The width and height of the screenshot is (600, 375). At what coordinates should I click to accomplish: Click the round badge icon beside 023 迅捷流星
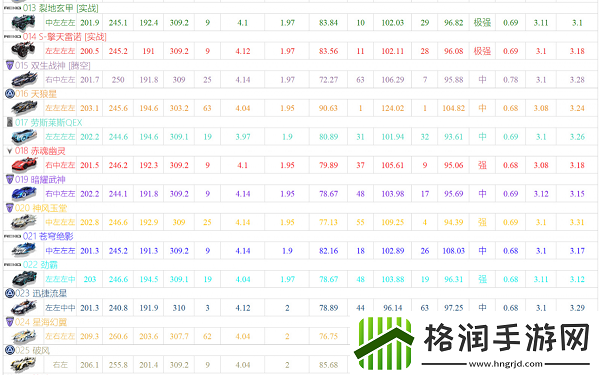coord(10,293)
